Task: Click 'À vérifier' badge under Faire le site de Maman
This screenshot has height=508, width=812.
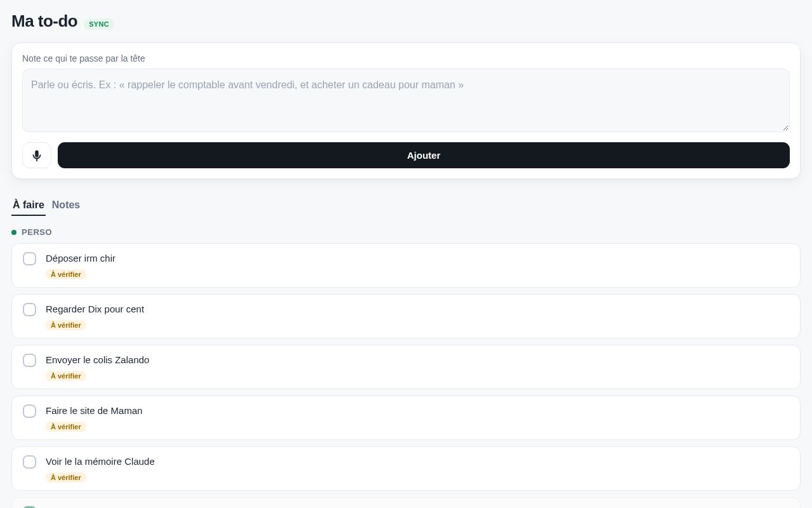Action: [66, 427]
